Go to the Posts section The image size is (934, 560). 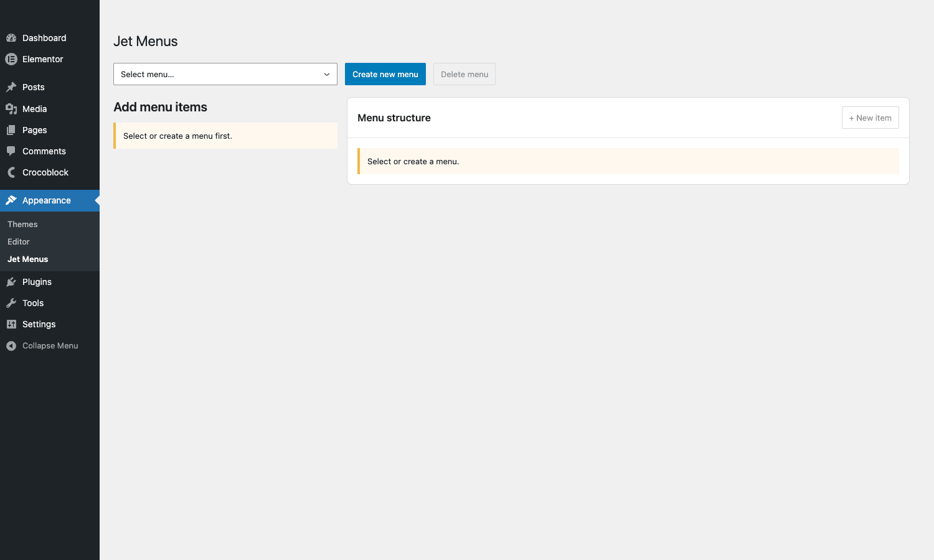[50, 87]
